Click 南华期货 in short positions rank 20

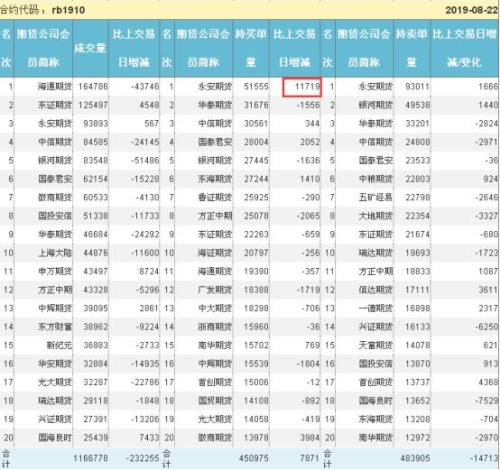point(376,437)
